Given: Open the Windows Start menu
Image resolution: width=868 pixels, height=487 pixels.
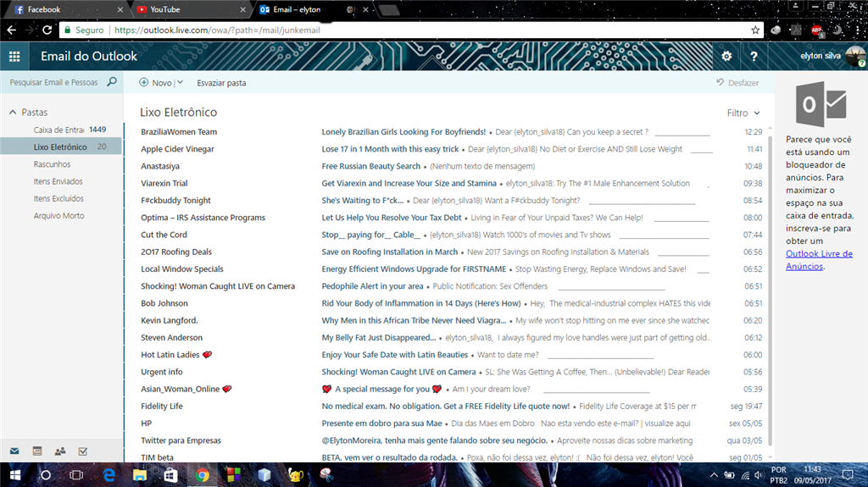Looking at the screenshot, I should (15, 475).
